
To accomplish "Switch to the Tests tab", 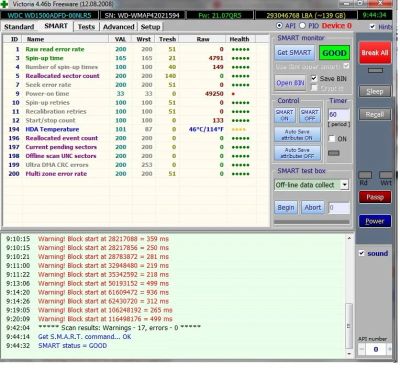I will 86,27.
